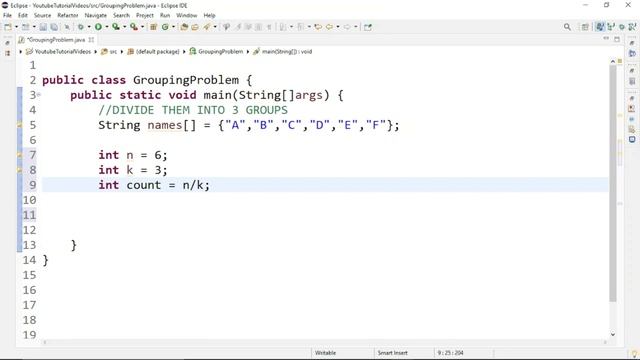Toggle Block Selection mode button
This screenshot has width=640, height=360.
tap(259, 27)
